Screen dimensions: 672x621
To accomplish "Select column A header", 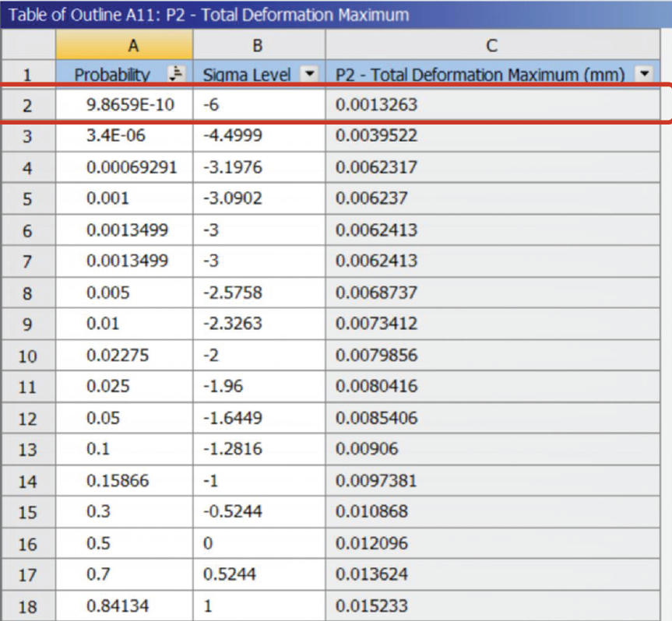I will [x=125, y=45].
